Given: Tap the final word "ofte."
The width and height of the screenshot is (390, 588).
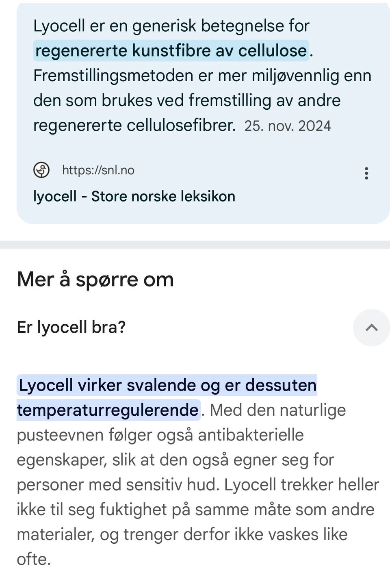Looking at the screenshot, I should (x=34, y=560).
